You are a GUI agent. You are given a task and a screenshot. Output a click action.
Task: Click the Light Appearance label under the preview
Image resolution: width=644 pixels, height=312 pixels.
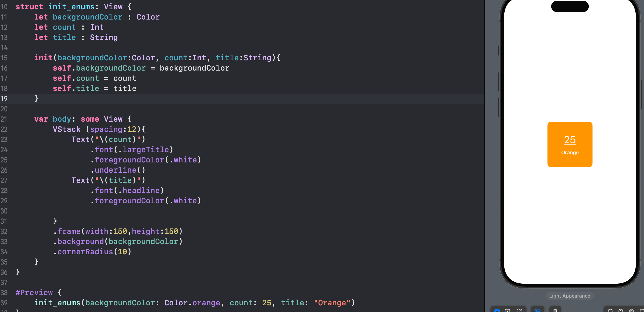coord(570,296)
